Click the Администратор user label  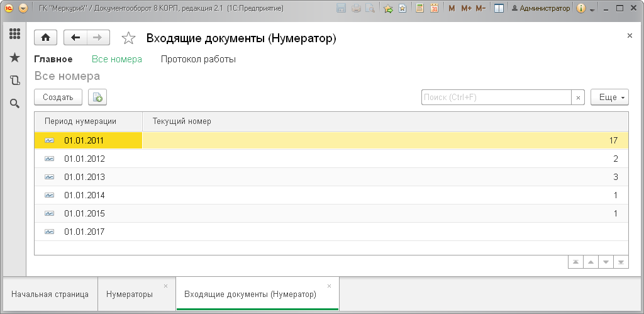click(541, 8)
